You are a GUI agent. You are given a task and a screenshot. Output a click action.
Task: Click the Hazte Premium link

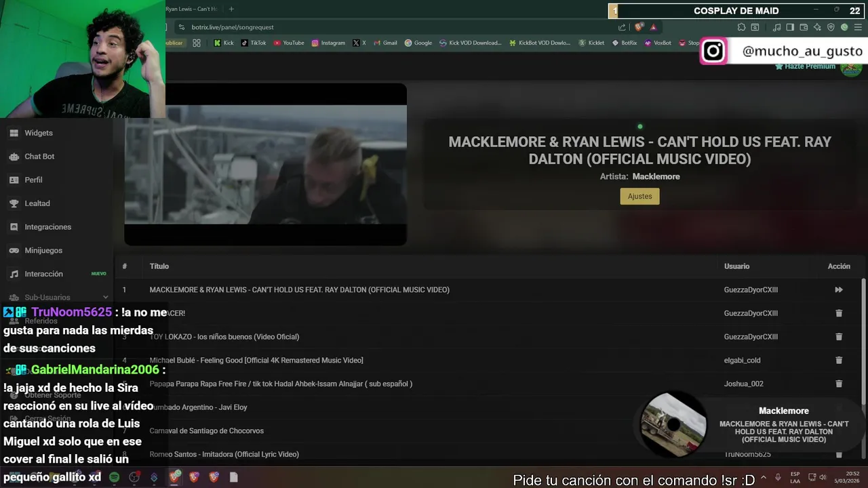(805, 66)
